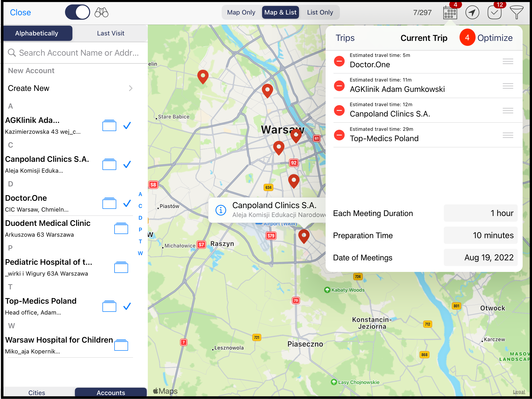Uncheck the Top-Medics Poland checkmark
Image resolution: width=532 pixels, height=399 pixels.
[x=127, y=306]
